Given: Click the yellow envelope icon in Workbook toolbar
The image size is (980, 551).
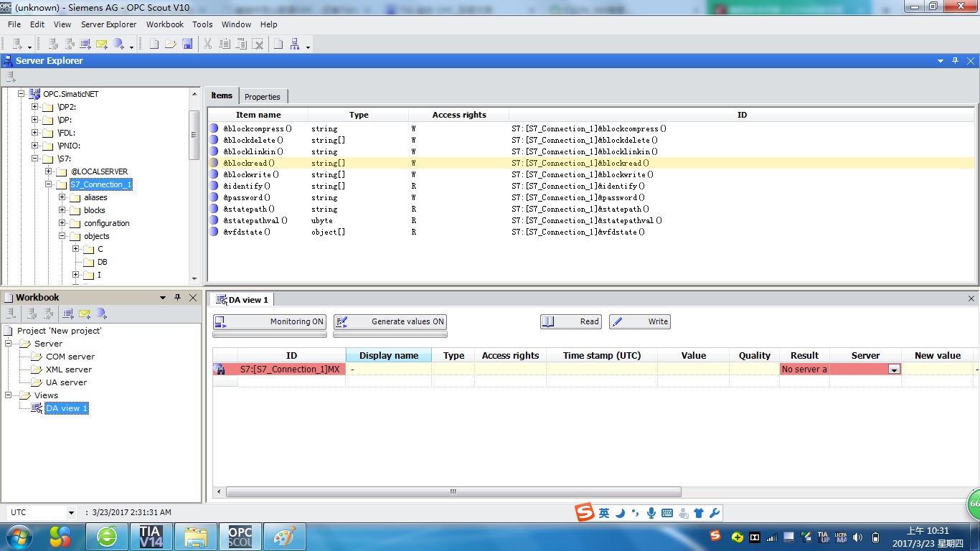Looking at the screenshot, I should 84,314.
